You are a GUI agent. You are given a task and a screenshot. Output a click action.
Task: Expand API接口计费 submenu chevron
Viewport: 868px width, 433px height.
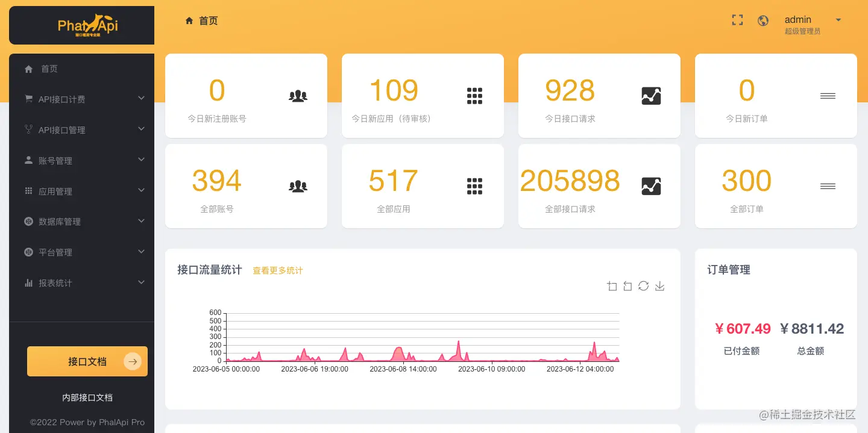(x=141, y=98)
